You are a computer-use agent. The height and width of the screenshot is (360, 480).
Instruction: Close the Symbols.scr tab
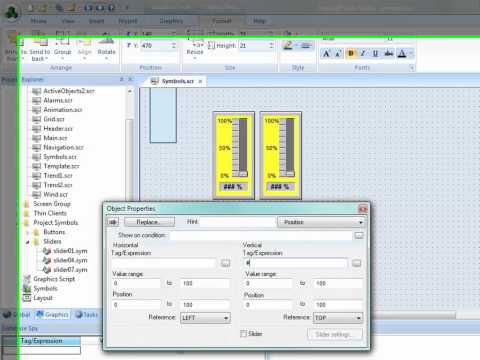pyautogui.click(x=200, y=81)
